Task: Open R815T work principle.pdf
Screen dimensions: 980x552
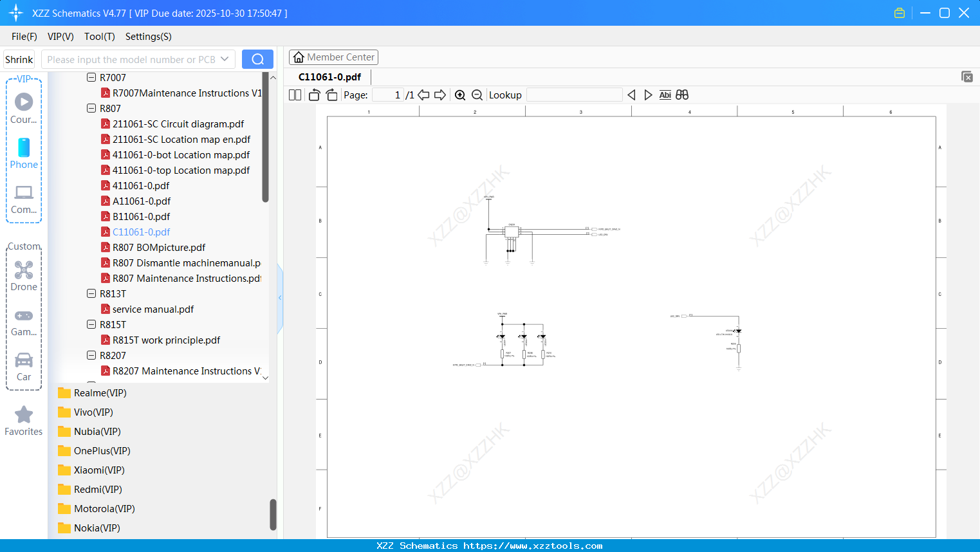Action: tap(166, 340)
